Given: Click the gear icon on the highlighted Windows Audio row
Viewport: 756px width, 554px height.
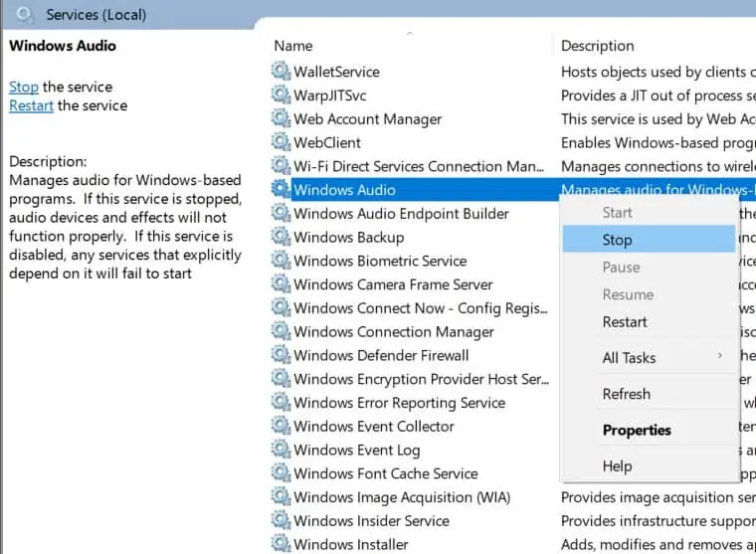Looking at the screenshot, I should point(281,190).
